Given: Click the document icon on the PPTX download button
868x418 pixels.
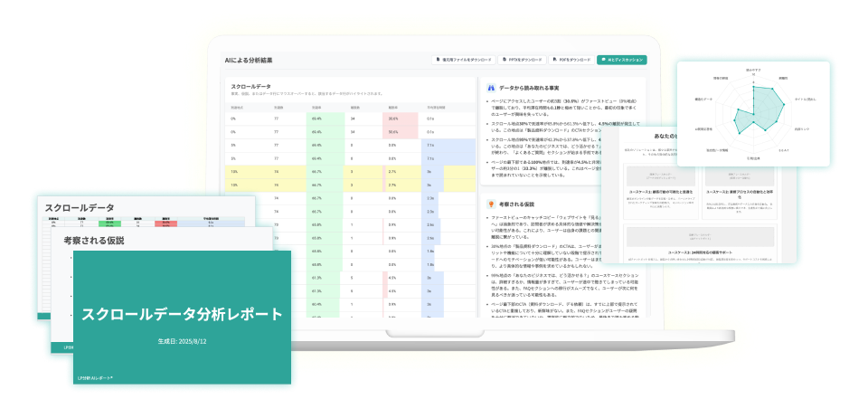Looking at the screenshot, I should coord(506,60).
